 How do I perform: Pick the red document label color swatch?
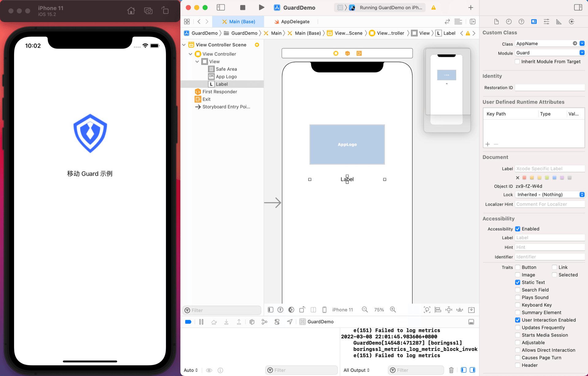(x=524, y=178)
